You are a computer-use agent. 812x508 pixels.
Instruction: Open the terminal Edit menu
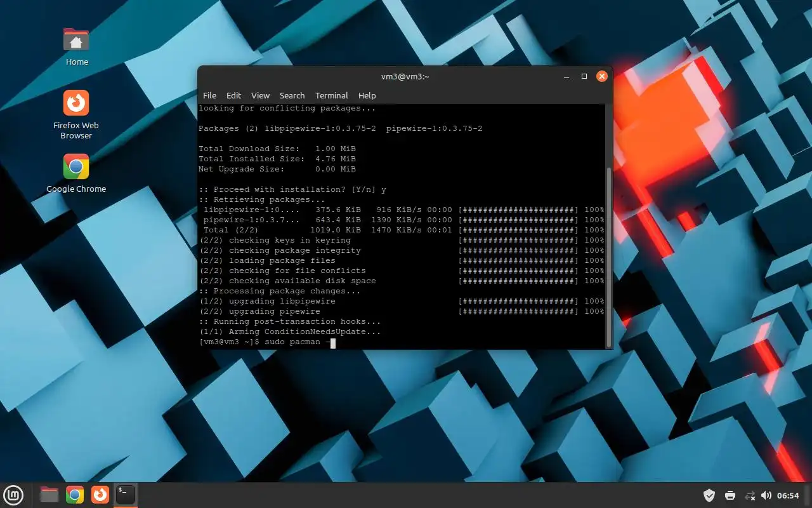point(234,95)
